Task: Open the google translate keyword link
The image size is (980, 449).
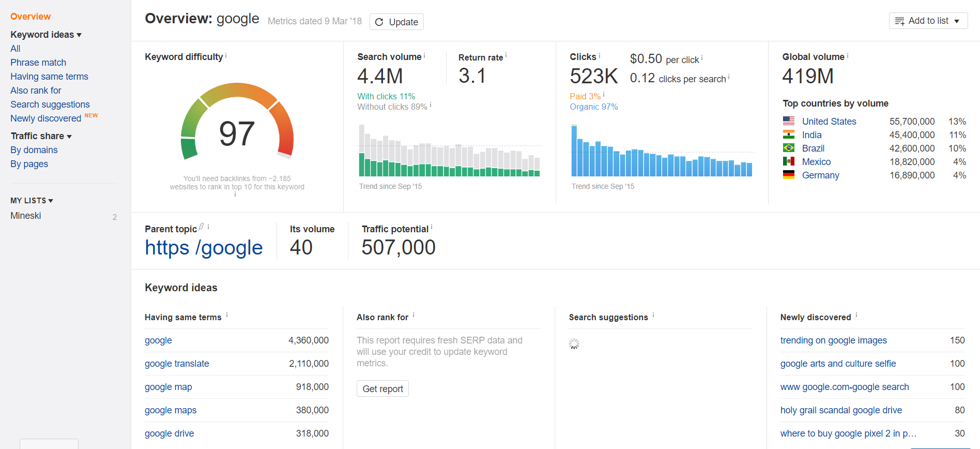Action: pos(177,364)
